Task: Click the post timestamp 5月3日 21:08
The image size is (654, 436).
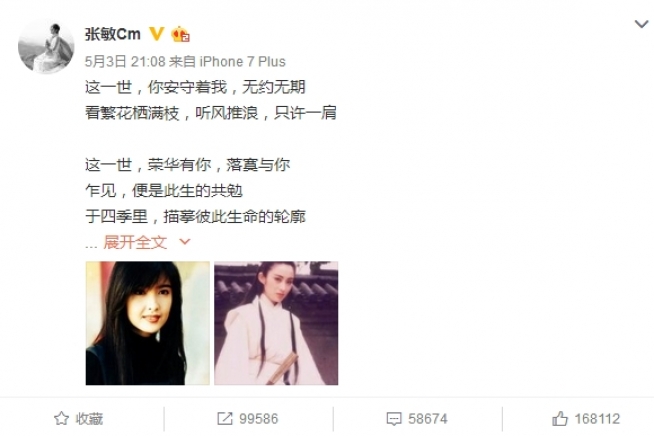Action: tap(125, 62)
